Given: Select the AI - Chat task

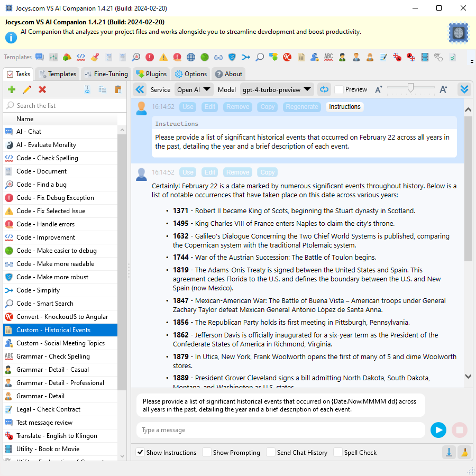Looking at the screenshot, I should pos(60,132).
